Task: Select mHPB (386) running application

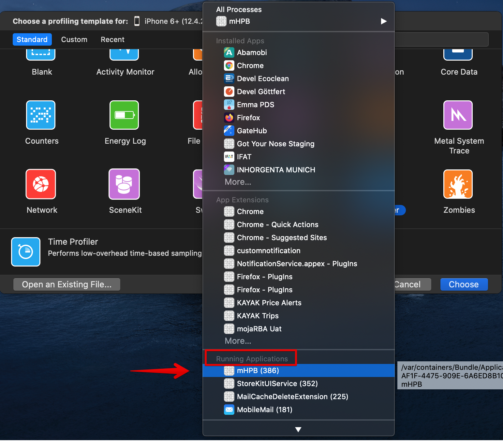Action: coord(258,370)
